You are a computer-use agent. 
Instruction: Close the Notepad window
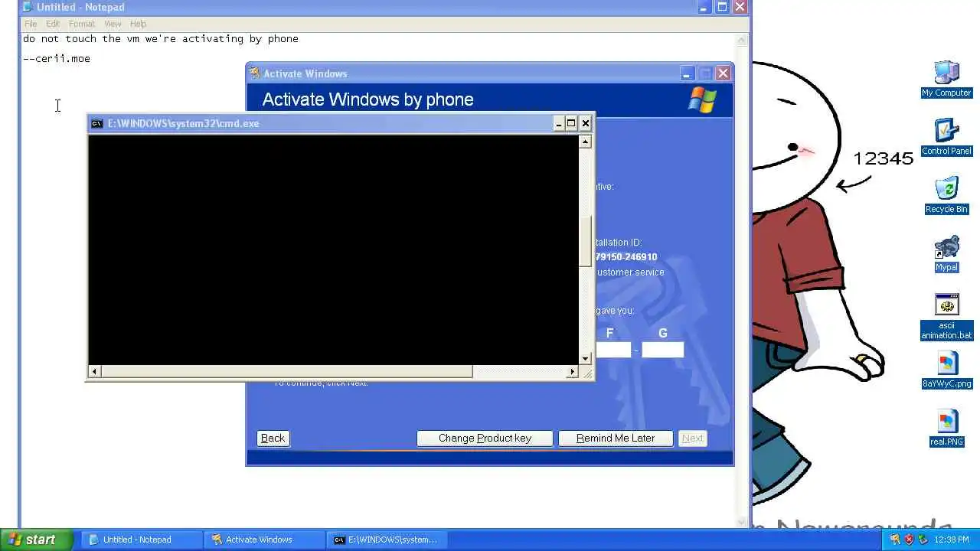[x=740, y=7]
